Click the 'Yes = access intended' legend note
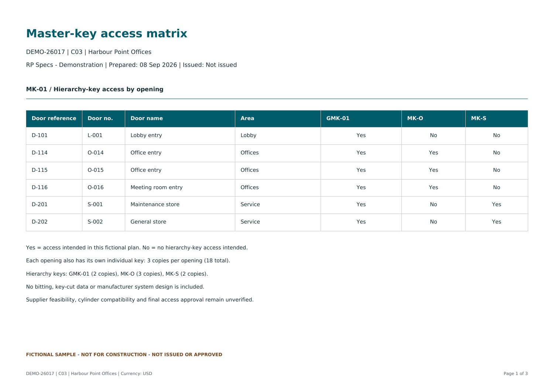The width and height of the screenshot is (554, 392). point(137,248)
